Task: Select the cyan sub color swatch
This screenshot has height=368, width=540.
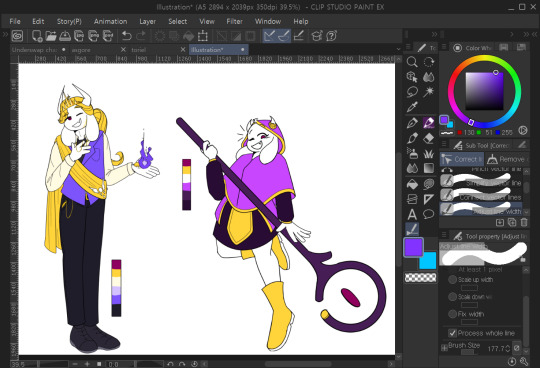Action: [x=429, y=262]
